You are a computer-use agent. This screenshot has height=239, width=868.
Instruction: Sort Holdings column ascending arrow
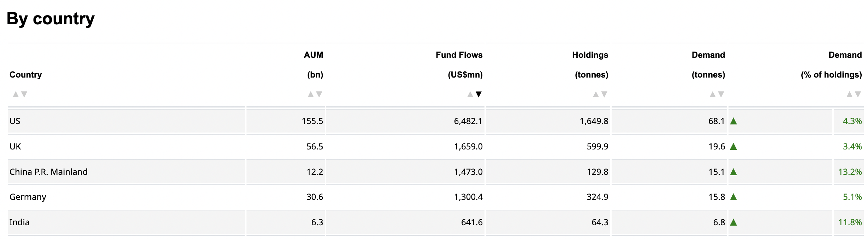(x=596, y=94)
